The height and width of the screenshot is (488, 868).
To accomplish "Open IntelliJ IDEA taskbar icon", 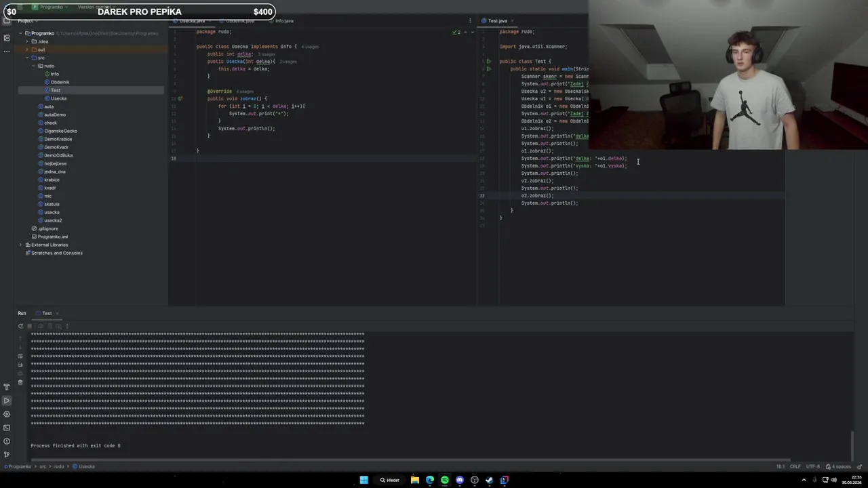I will coord(505,480).
